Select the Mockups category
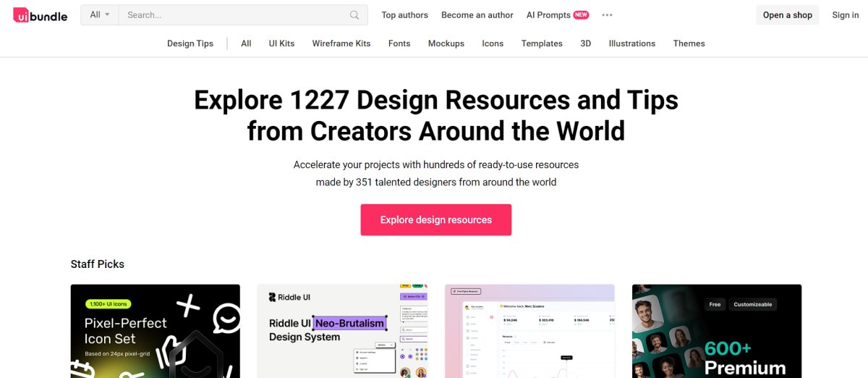Viewport: 868px width, 378px height. click(446, 43)
